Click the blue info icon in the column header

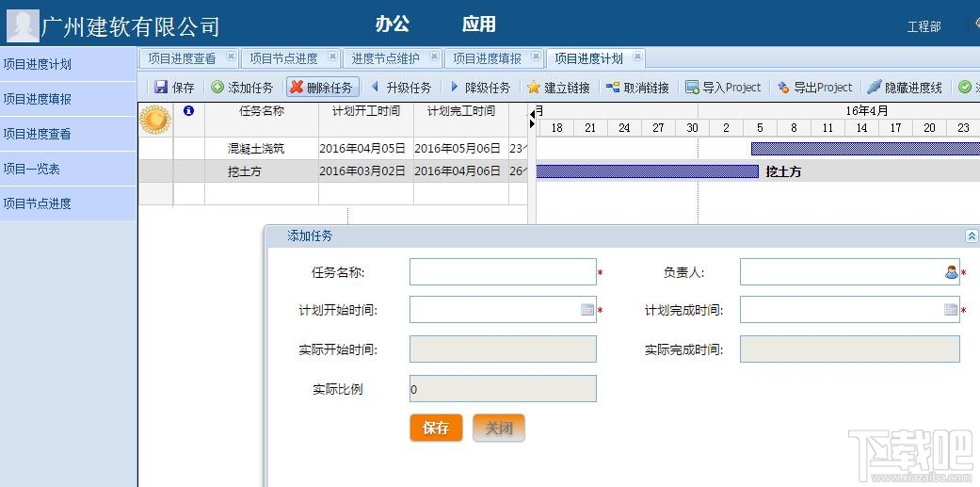click(x=188, y=110)
